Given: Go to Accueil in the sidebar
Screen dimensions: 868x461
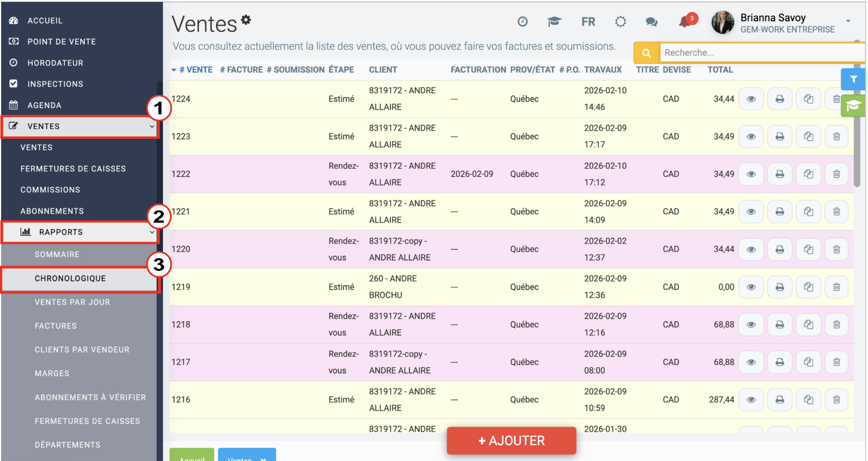Looking at the screenshot, I should [x=45, y=20].
